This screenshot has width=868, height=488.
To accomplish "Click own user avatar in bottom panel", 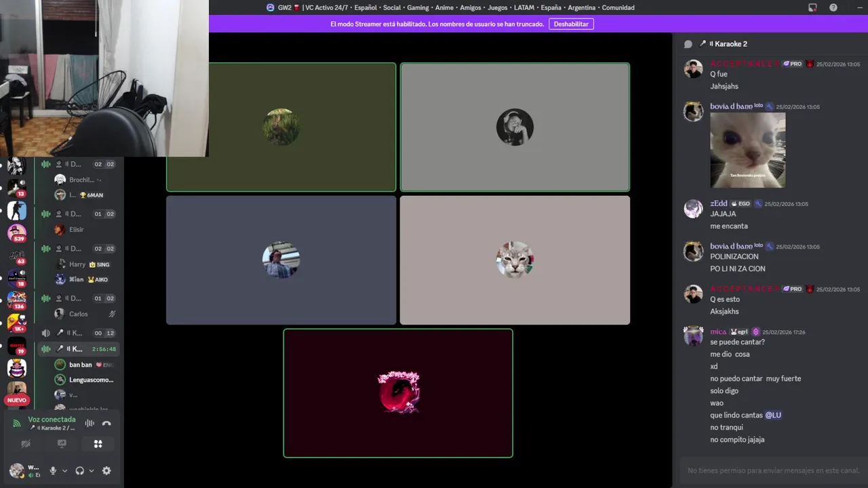I will click(17, 470).
